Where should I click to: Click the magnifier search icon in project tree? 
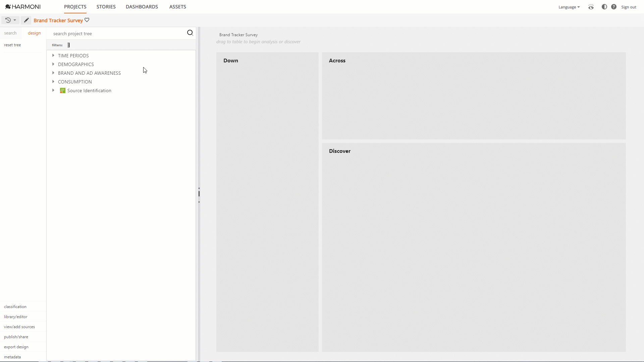190,33
